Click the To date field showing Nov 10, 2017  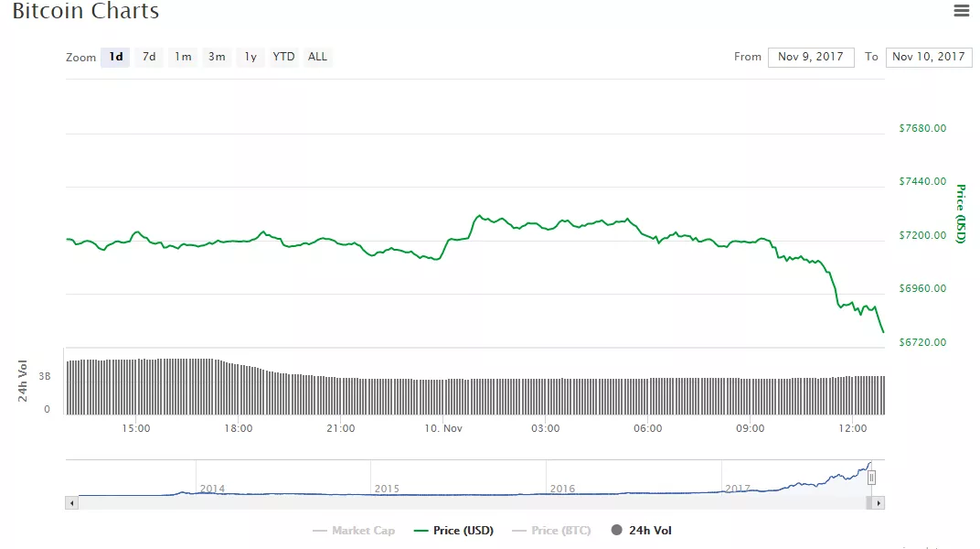tap(929, 57)
